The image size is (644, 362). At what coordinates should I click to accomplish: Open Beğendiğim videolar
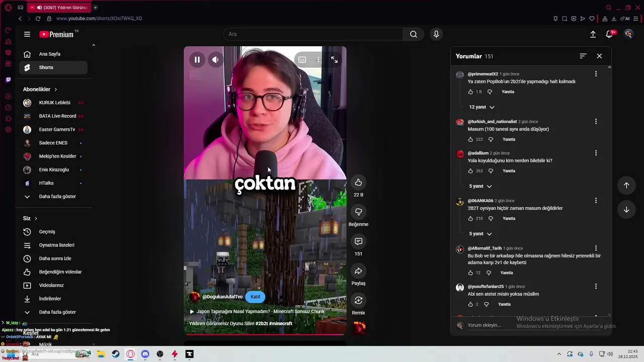(53, 272)
